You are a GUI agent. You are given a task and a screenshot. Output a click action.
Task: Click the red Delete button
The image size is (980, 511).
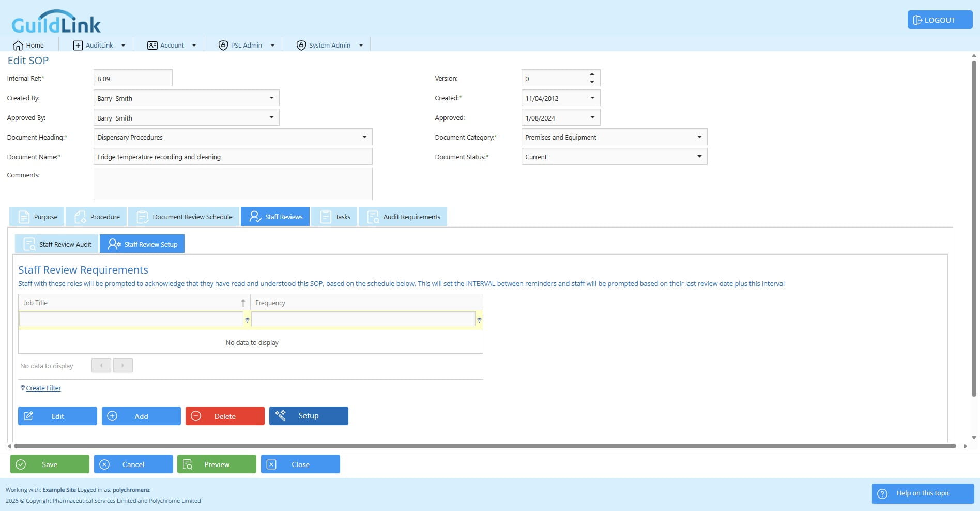click(x=225, y=416)
